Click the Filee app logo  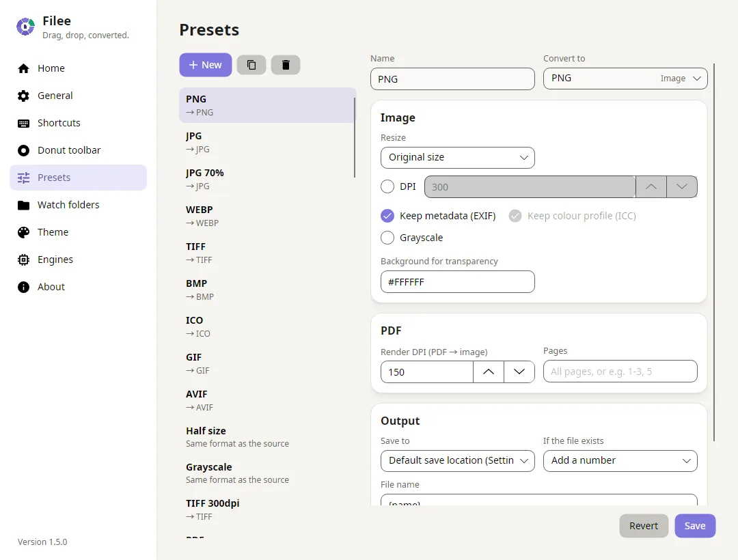click(25, 27)
